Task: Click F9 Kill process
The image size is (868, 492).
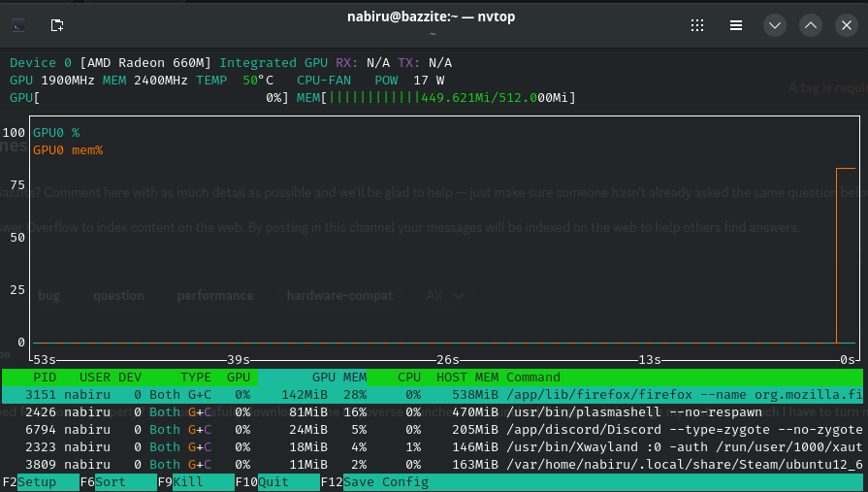Action: [x=195, y=482]
